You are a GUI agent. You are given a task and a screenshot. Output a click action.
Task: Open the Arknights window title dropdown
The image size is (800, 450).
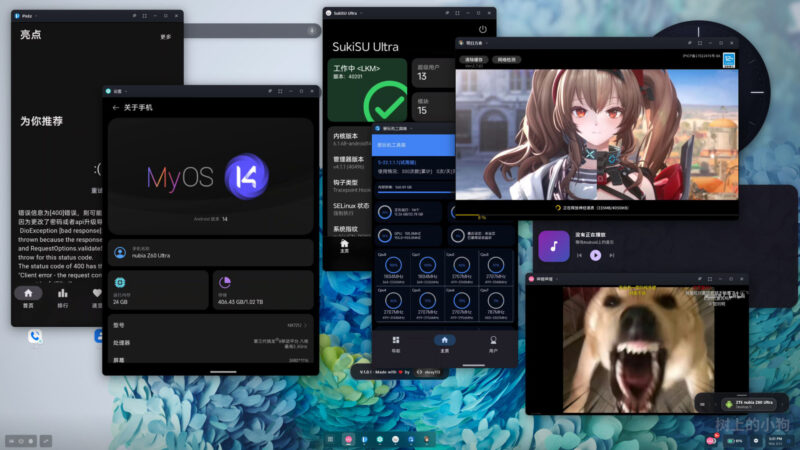tap(486, 43)
